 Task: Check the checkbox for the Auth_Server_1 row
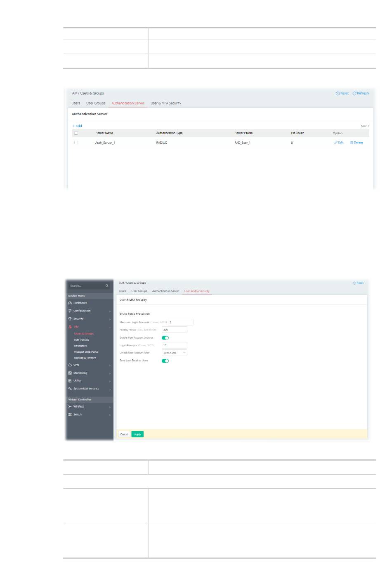76,142
